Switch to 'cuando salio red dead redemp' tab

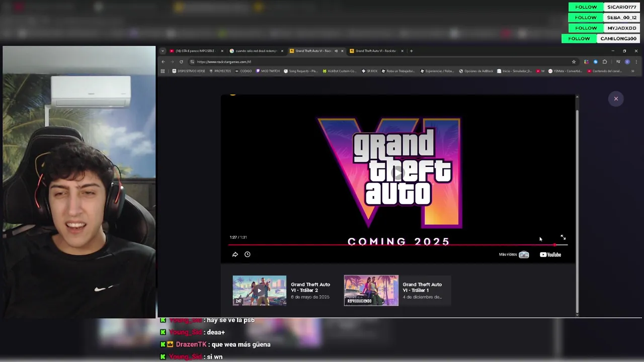coord(257,51)
